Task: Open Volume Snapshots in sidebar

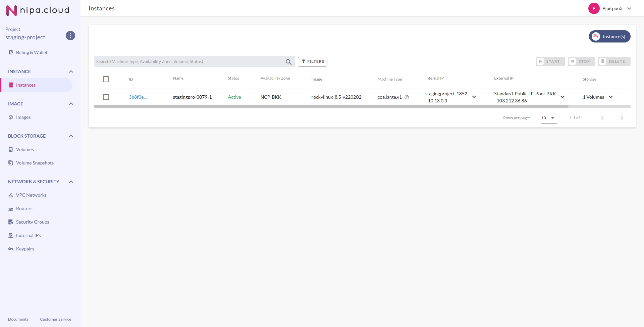Action: pos(35,163)
